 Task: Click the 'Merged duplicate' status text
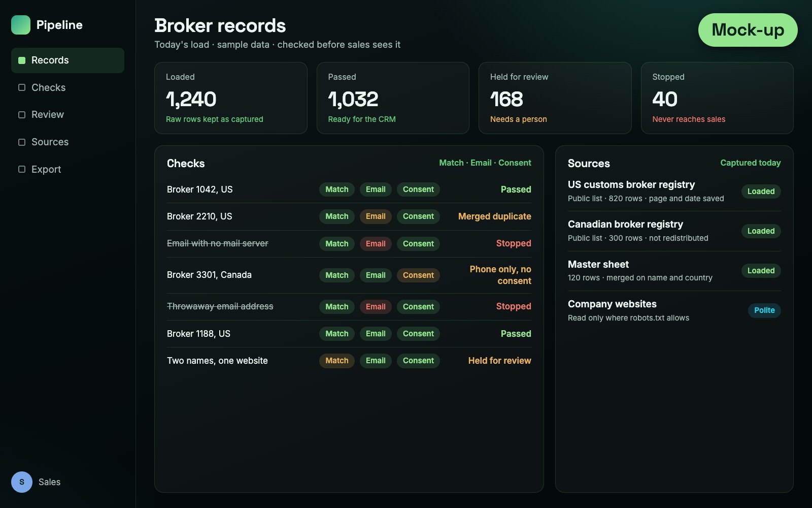tap(495, 216)
